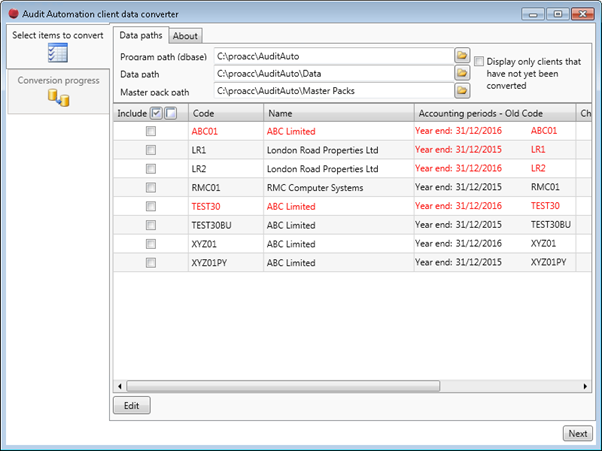This screenshot has width=602, height=451.
Task: Tick the Include checkbox for TEST30
Action: pyautogui.click(x=151, y=207)
